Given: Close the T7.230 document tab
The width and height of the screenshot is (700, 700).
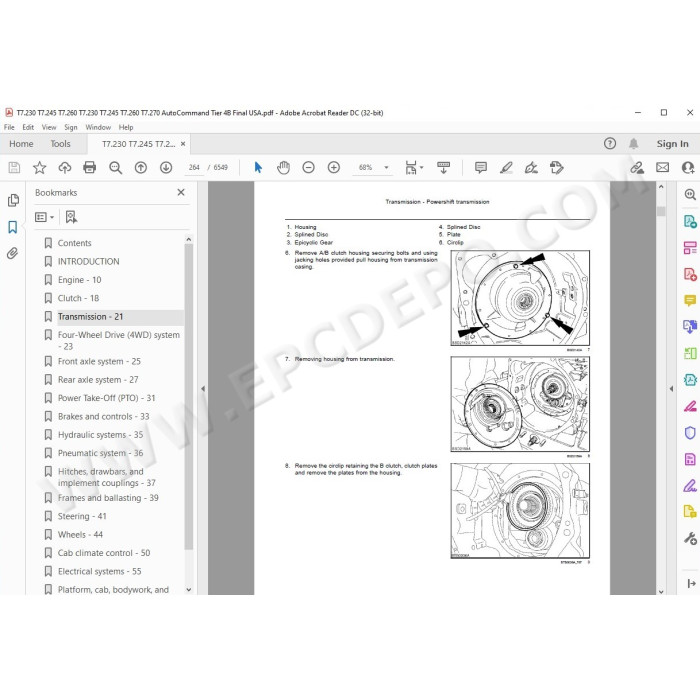Looking at the screenshot, I should pos(183,144).
